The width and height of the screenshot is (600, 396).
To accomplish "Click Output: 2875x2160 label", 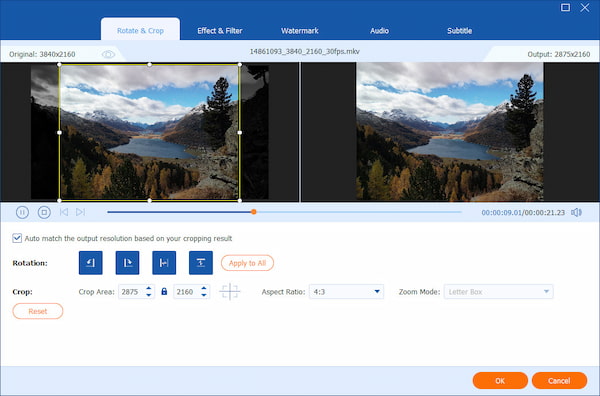I will 559,54.
